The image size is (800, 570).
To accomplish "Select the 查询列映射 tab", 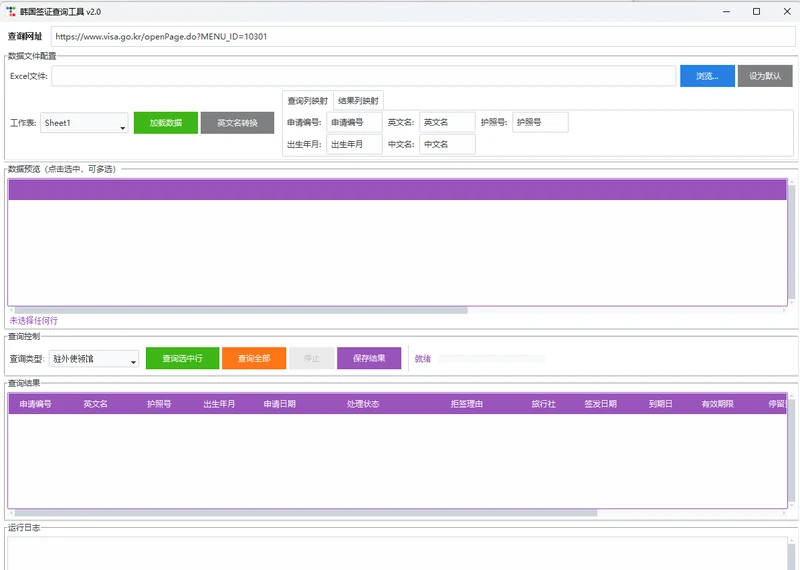I will 308,101.
